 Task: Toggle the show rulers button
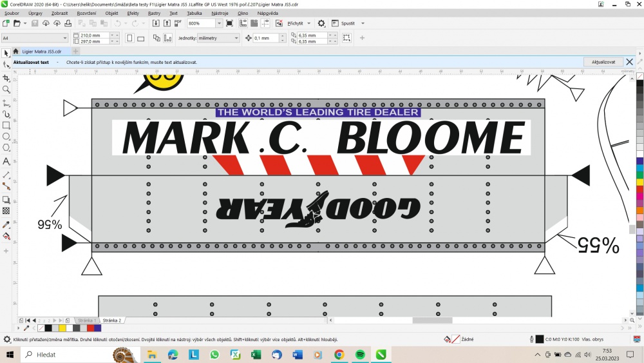tap(243, 23)
